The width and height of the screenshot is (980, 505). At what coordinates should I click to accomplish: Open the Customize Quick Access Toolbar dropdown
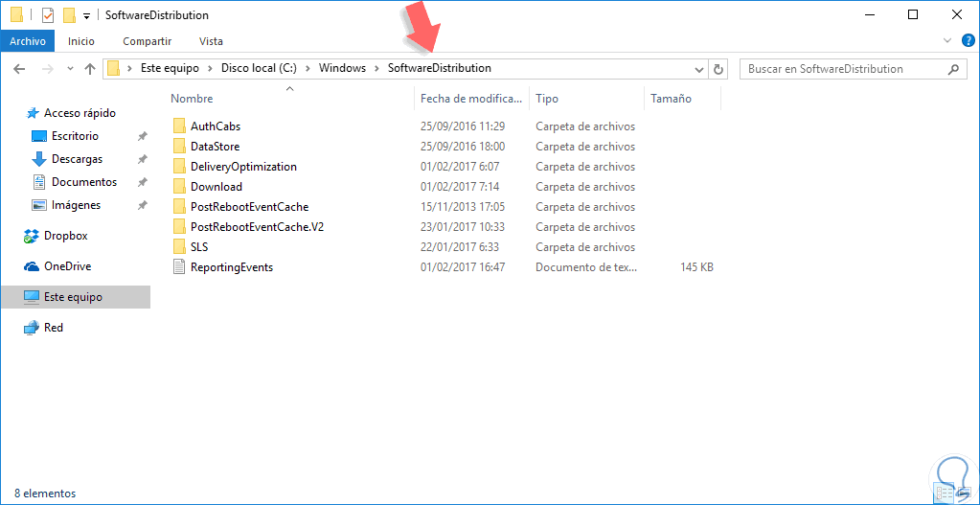[86, 15]
